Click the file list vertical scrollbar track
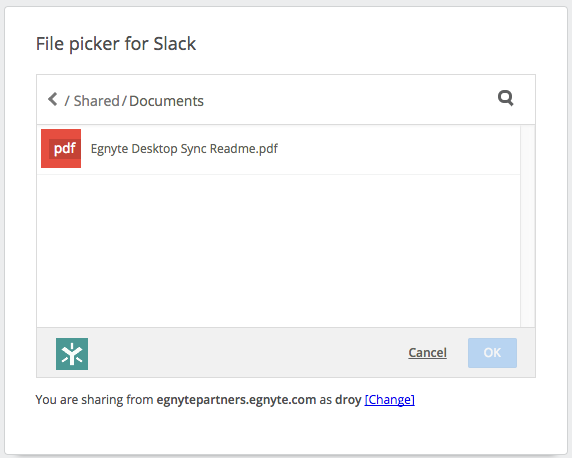The height and width of the screenshot is (458, 572). pos(527,226)
